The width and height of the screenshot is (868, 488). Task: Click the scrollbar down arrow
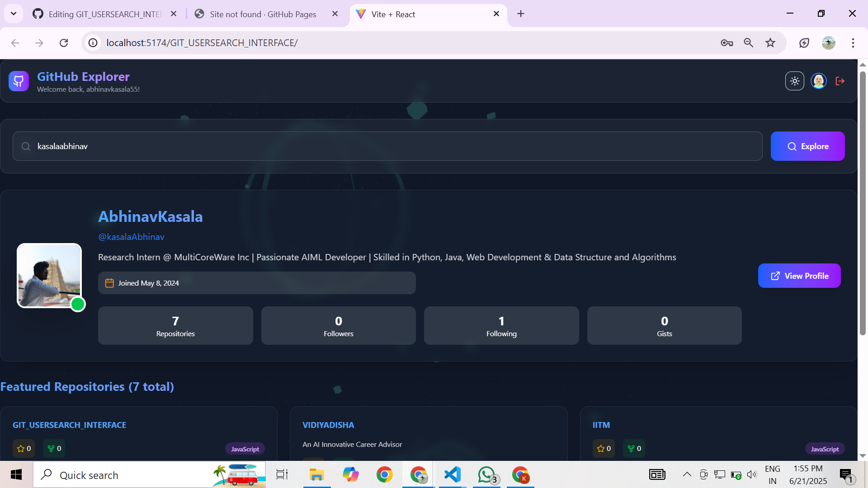[x=863, y=455]
